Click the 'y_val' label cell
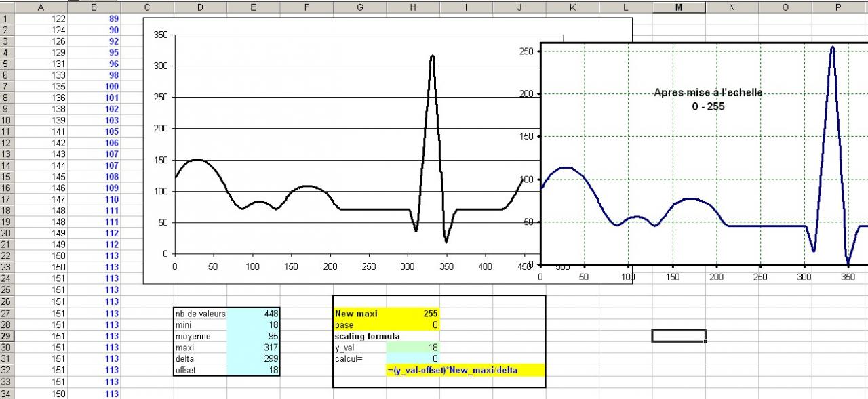Image resolution: width=868 pixels, height=399 pixels. click(359, 348)
